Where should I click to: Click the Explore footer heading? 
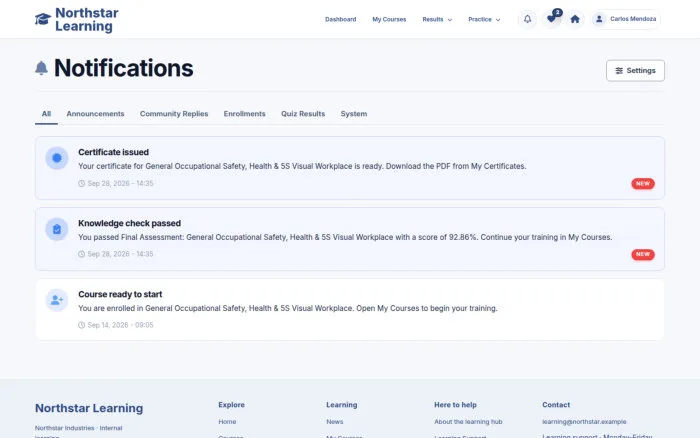231,405
